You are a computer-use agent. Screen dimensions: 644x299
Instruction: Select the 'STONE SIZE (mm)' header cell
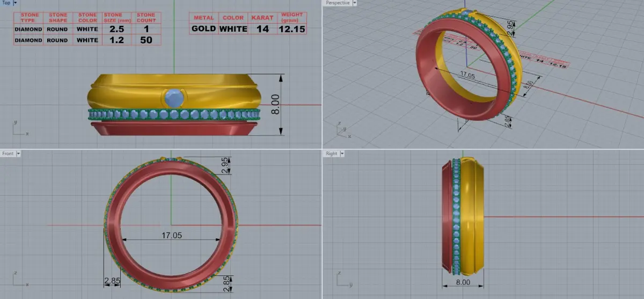pyautogui.click(x=117, y=17)
